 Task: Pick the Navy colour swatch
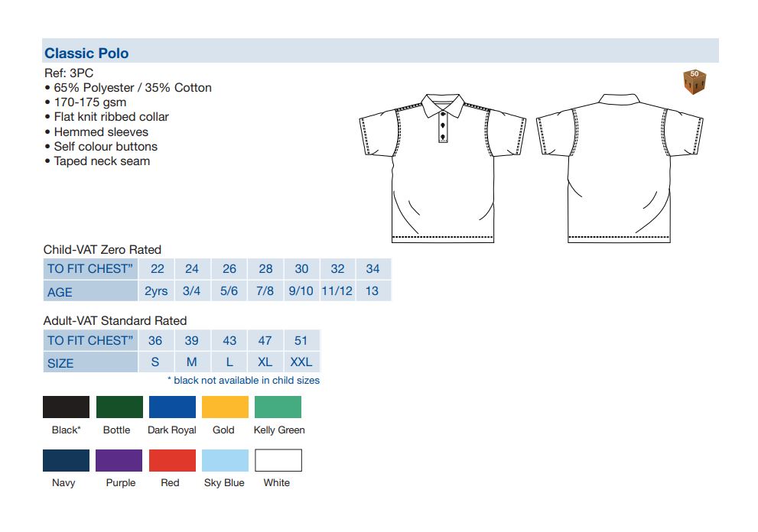[x=66, y=460]
